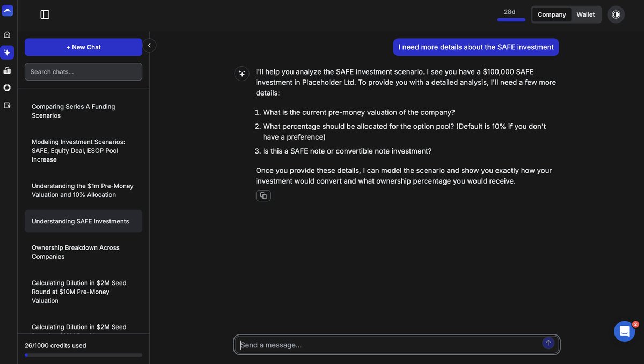This screenshot has height=364, width=644.
Task: Open the companies building icon in sidebar
Action: pyautogui.click(x=7, y=70)
